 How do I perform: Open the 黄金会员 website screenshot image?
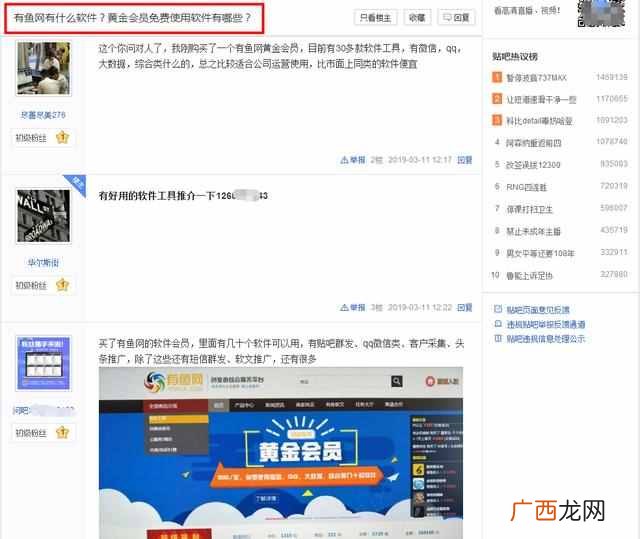point(281,453)
